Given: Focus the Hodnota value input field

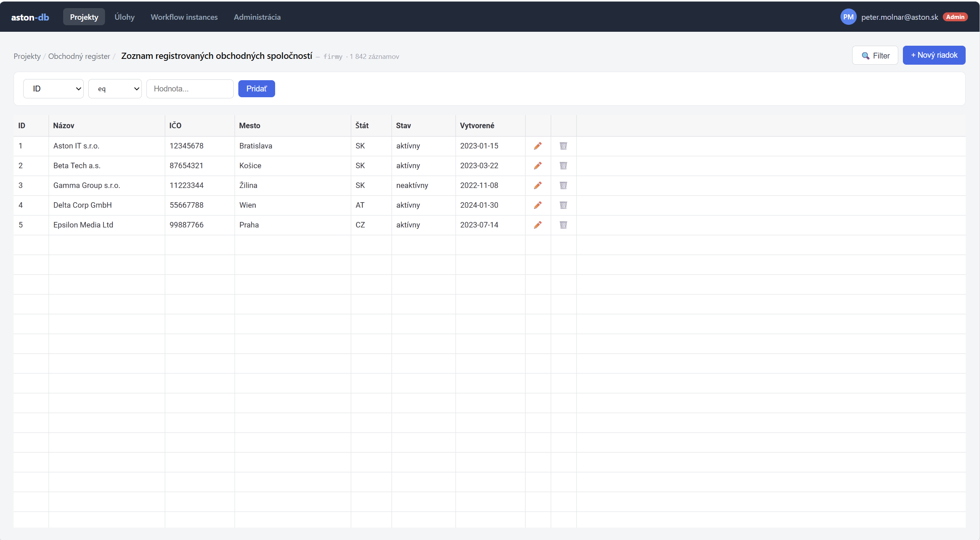Looking at the screenshot, I should pos(190,89).
